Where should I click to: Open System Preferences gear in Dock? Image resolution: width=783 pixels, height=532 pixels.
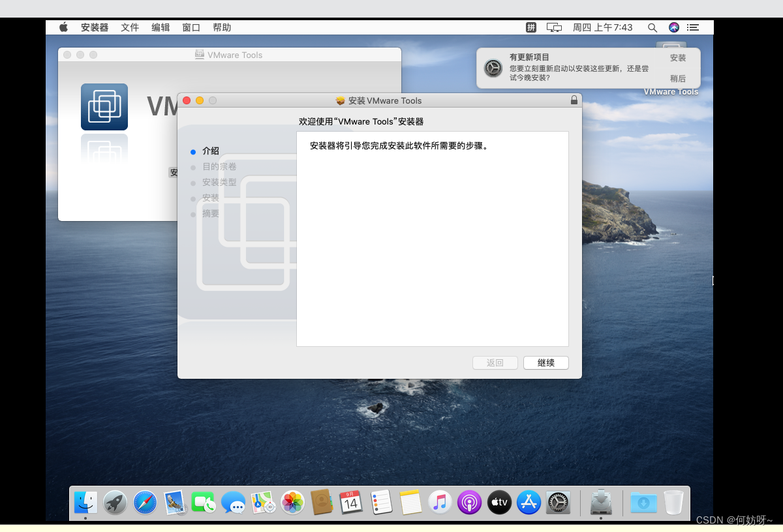[x=559, y=503]
